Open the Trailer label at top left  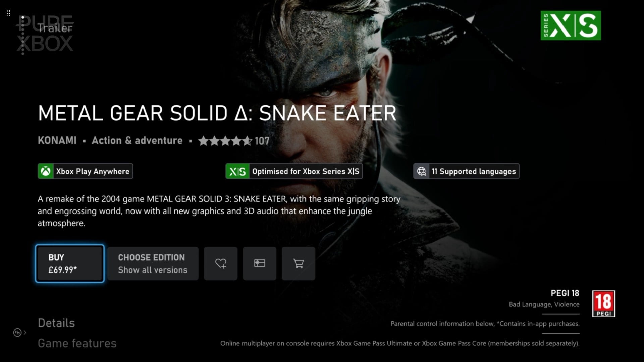(x=55, y=28)
